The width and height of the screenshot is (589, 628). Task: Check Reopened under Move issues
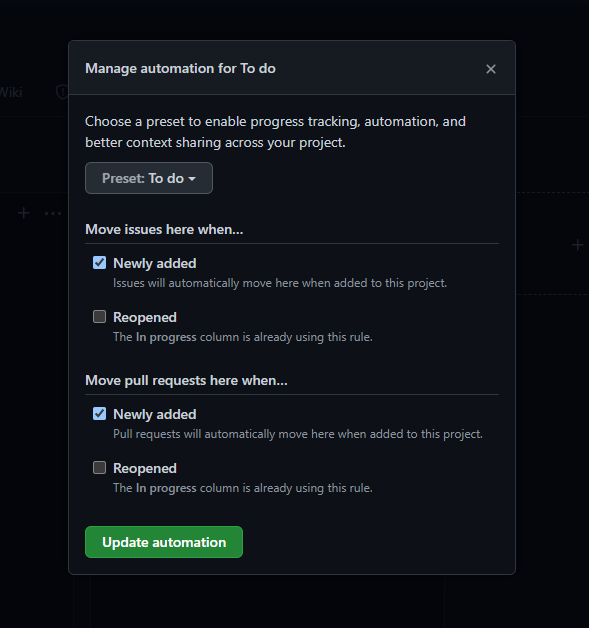(99, 316)
